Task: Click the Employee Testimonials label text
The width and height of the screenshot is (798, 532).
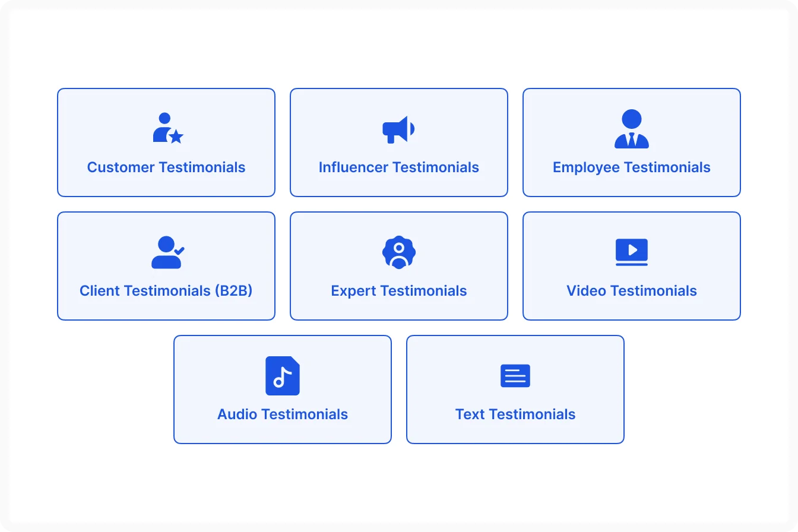Action: tap(631, 167)
